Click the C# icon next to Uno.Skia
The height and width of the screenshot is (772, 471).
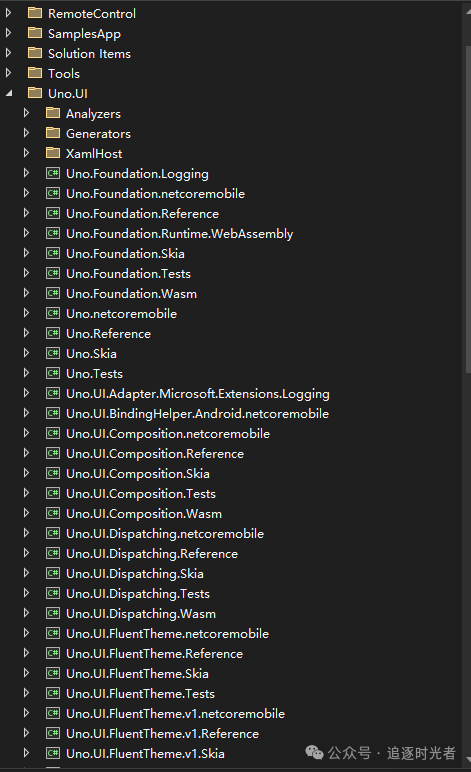pyautogui.click(x=53, y=354)
